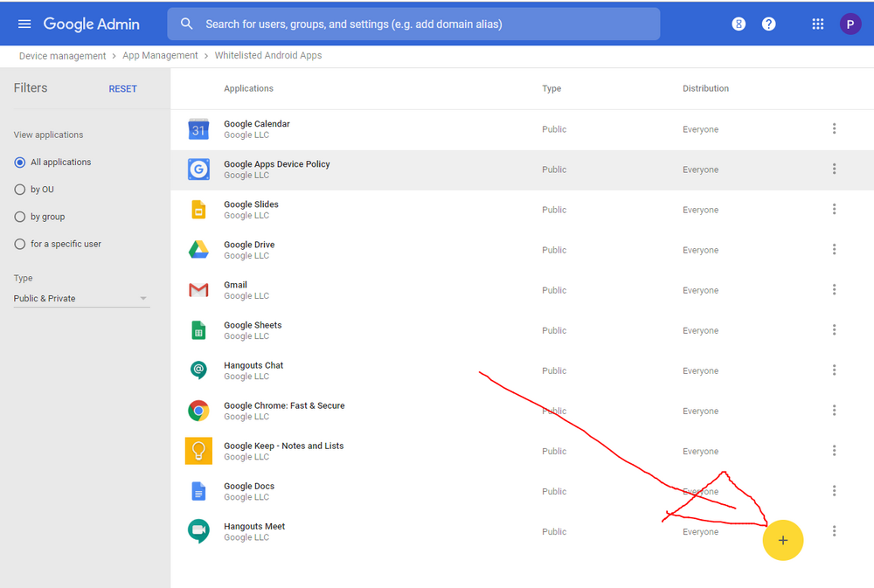Viewport: 874px width, 588px height.
Task: Open the Google Docs app name
Action: point(249,486)
